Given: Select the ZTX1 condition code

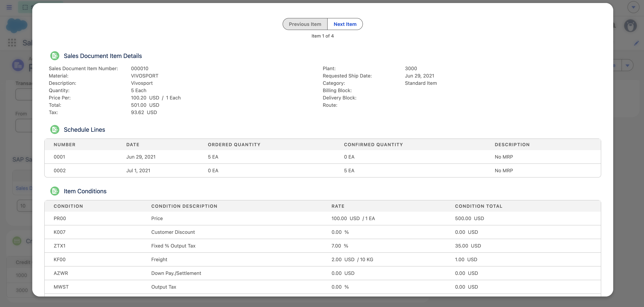Looking at the screenshot, I should click(x=59, y=246).
